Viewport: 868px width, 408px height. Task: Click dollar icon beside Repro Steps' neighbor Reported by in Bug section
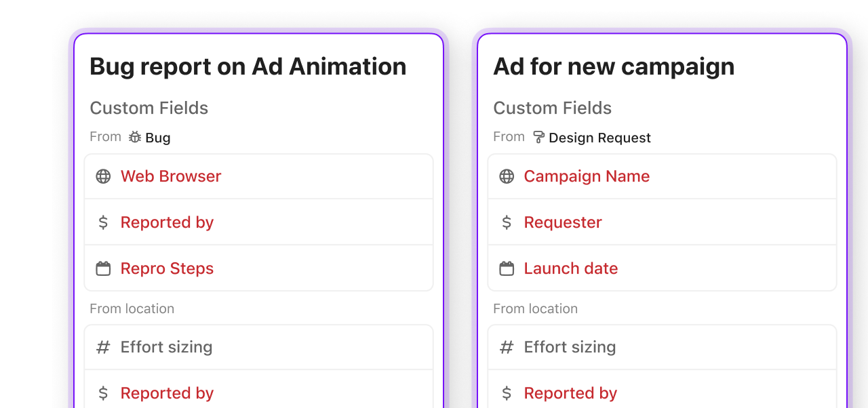(103, 222)
